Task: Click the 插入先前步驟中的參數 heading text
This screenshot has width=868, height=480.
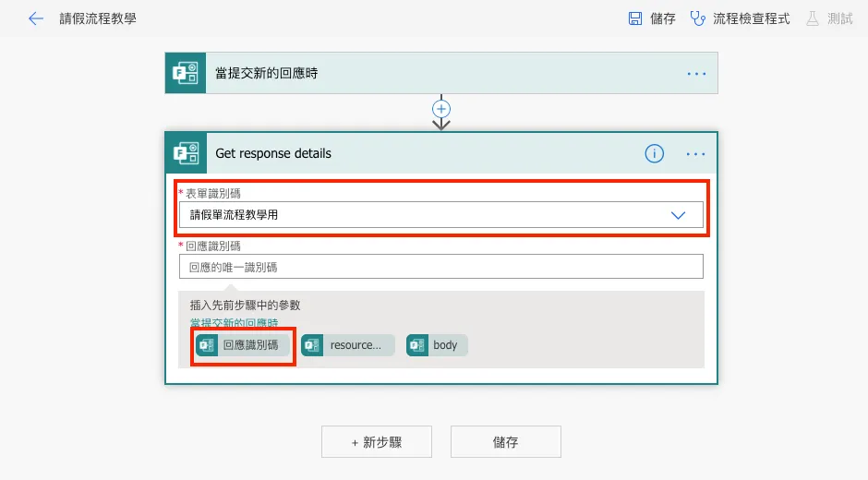Action: 245,305
